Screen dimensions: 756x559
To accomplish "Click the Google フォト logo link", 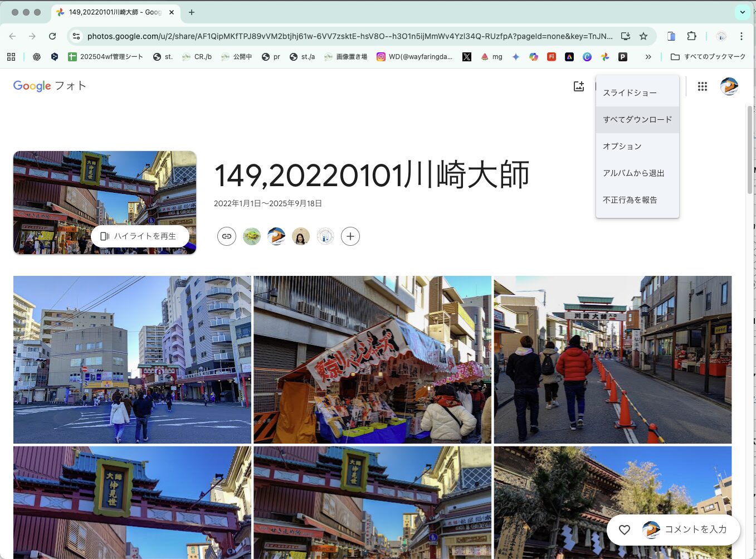I will tap(50, 86).
